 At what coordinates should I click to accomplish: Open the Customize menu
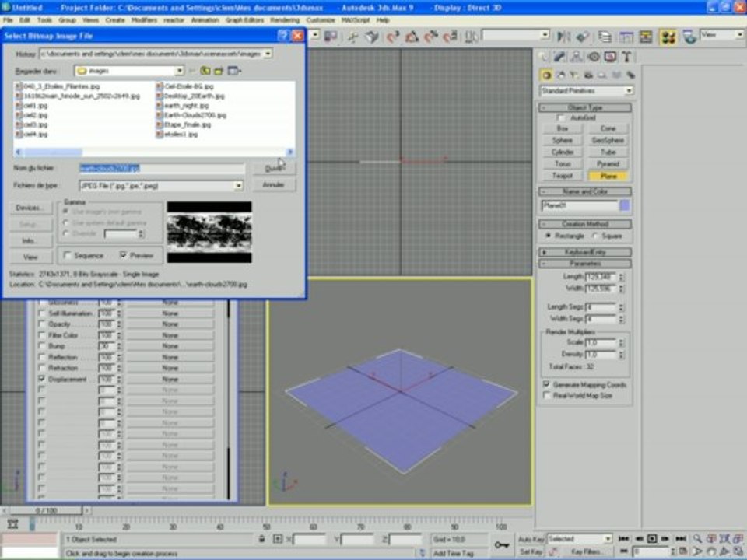pos(321,20)
